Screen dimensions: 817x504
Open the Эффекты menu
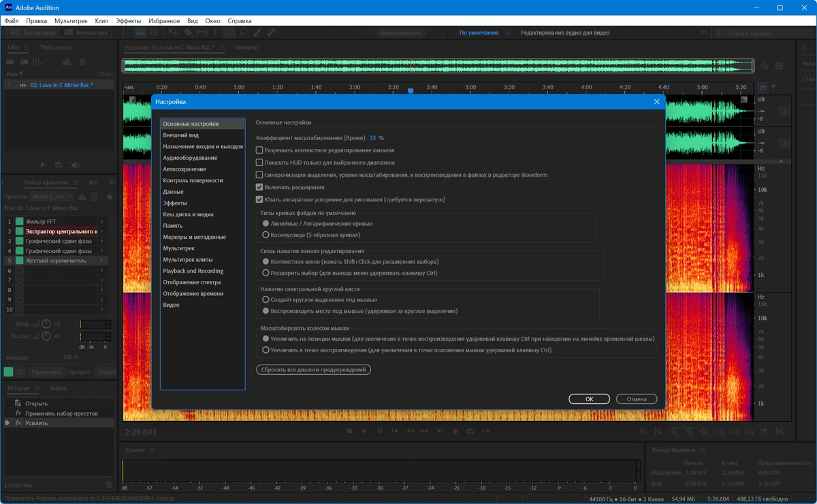coord(129,21)
